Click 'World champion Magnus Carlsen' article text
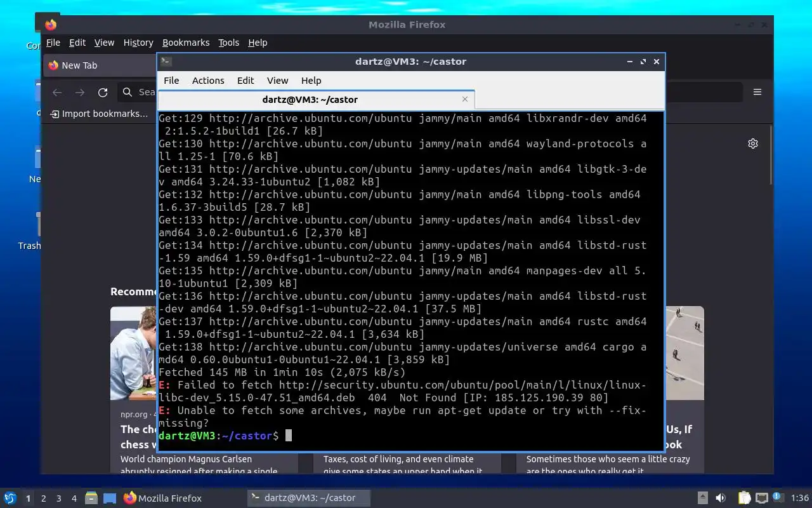This screenshot has height=508, width=812. [186, 459]
